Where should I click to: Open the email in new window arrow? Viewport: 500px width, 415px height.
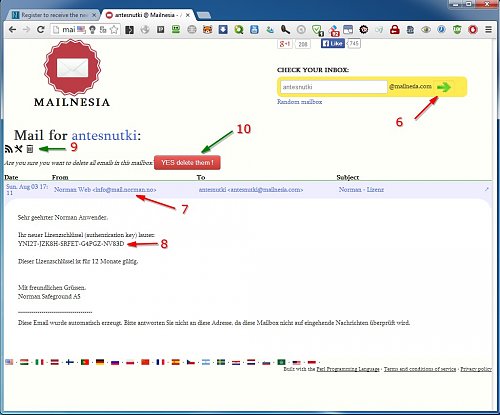point(487,189)
